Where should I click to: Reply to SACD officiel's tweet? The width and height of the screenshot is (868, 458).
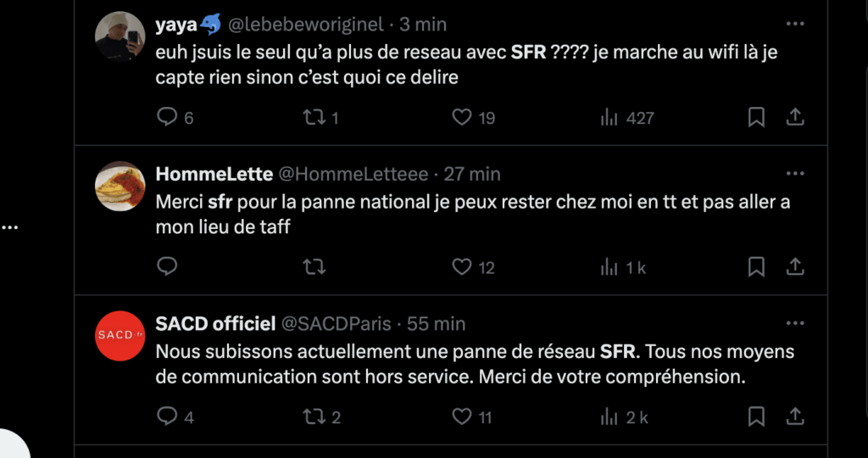coord(168,416)
